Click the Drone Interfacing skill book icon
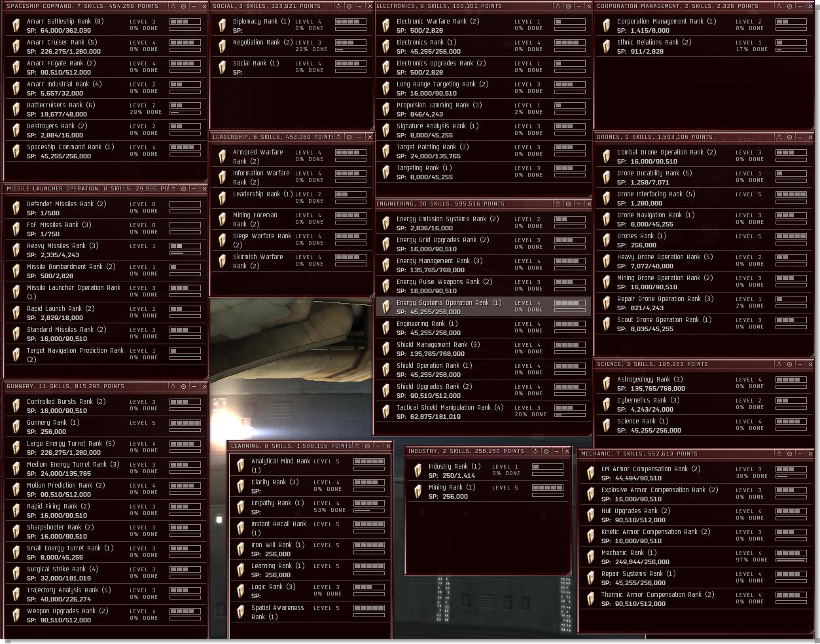The width and height of the screenshot is (820, 644). pos(606,198)
